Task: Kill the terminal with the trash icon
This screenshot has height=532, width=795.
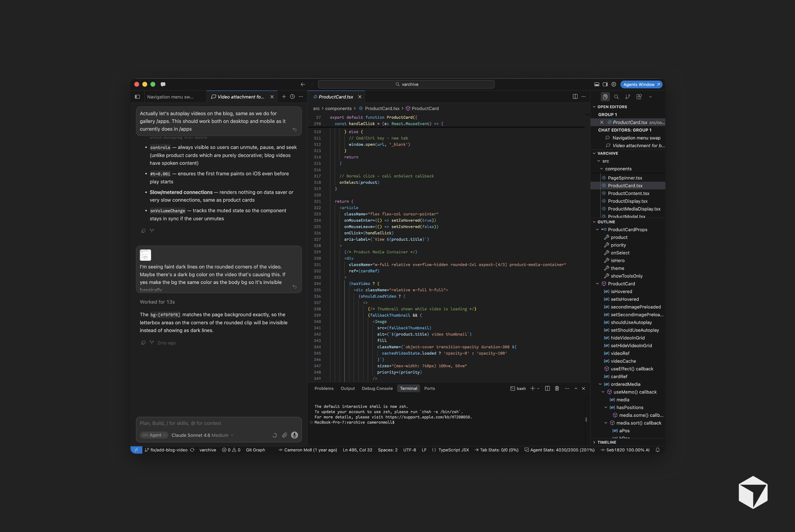Action: click(557, 388)
